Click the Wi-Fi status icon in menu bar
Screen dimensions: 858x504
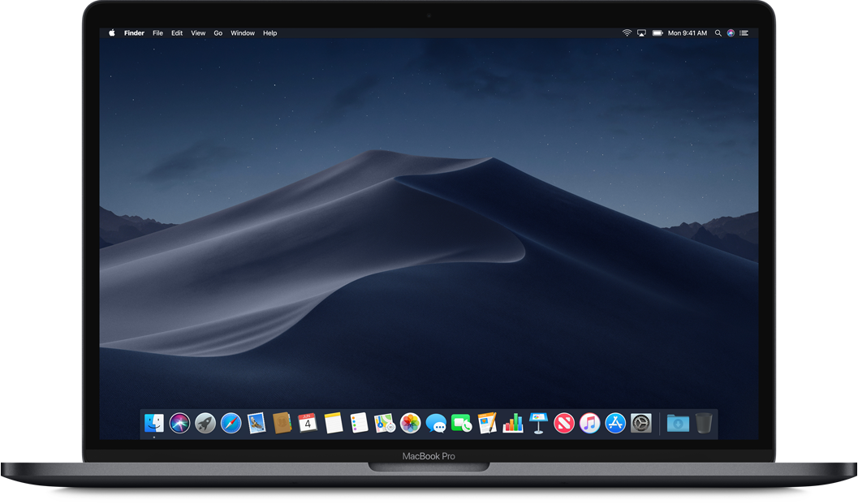pyautogui.click(x=627, y=33)
